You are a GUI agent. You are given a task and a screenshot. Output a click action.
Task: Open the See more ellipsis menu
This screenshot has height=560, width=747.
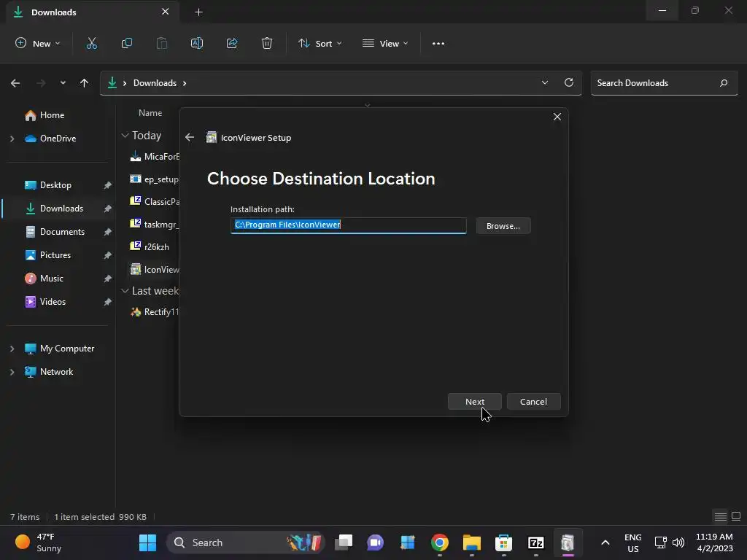pyautogui.click(x=438, y=43)
